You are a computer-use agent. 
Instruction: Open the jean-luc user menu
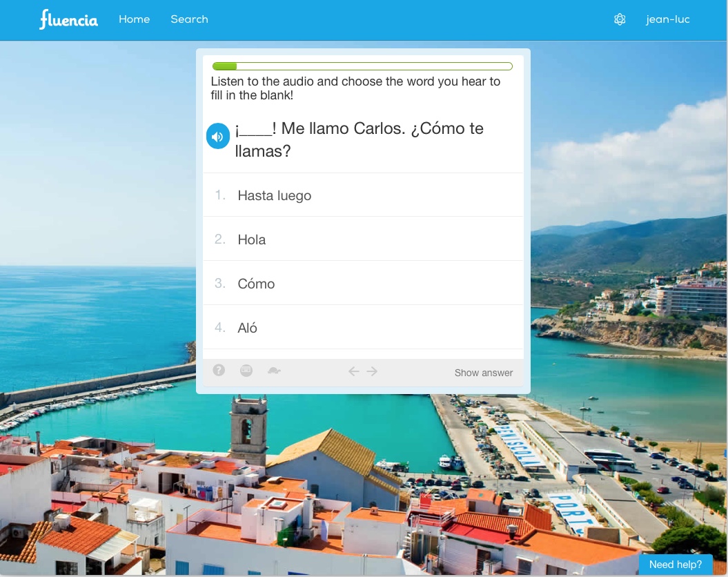pyautogui.click(x=667, y=19)
